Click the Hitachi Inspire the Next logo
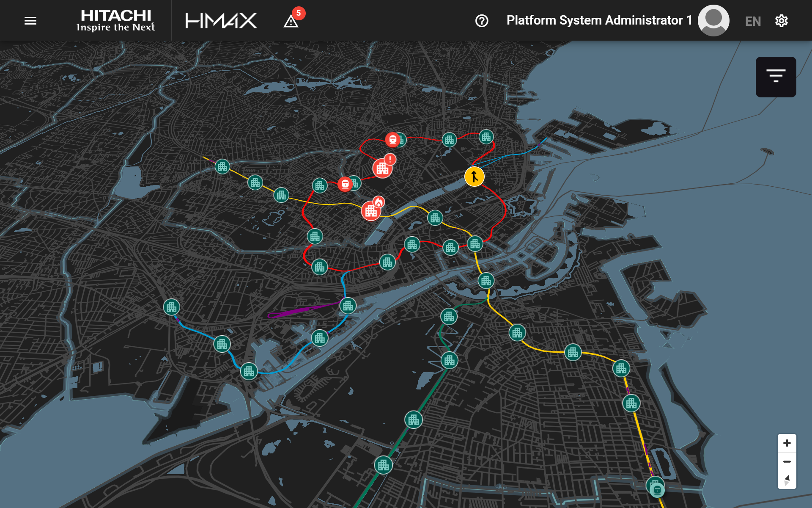The height and width of the screenshot is (508, 812). (x=115, y=20)
